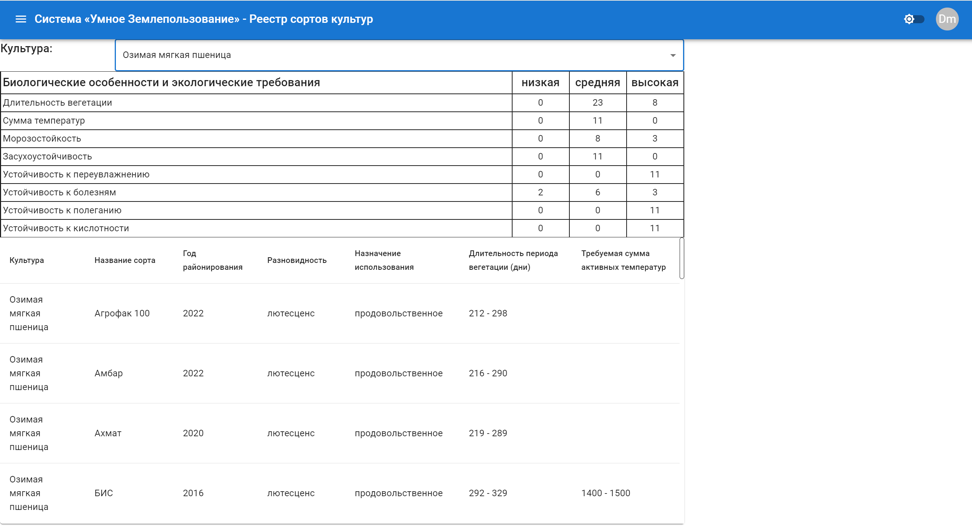This screenshot has width=972, height=531.
Task: Click the 212 - 298 vegetation period value
Action: [488, 314]
